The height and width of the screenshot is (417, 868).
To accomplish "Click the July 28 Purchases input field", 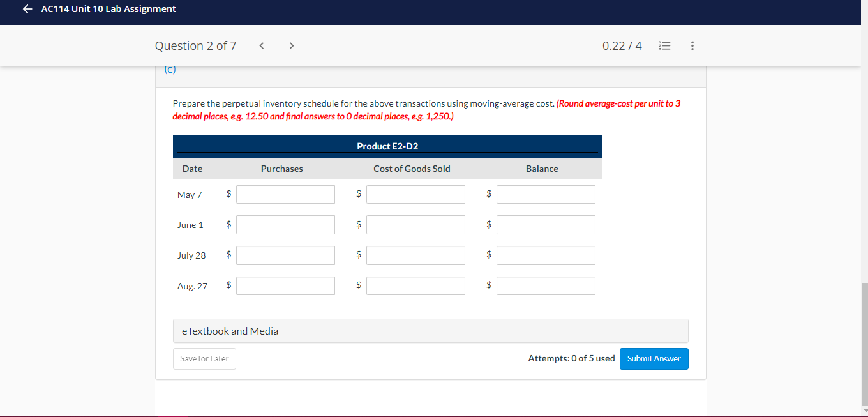I will pos(285,255).
